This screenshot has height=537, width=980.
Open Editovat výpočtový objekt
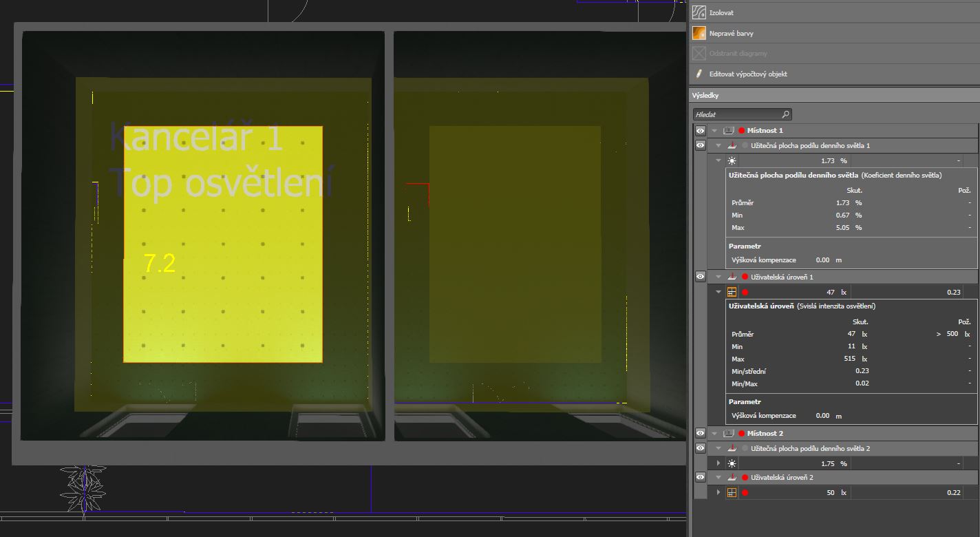pos(833,74)
